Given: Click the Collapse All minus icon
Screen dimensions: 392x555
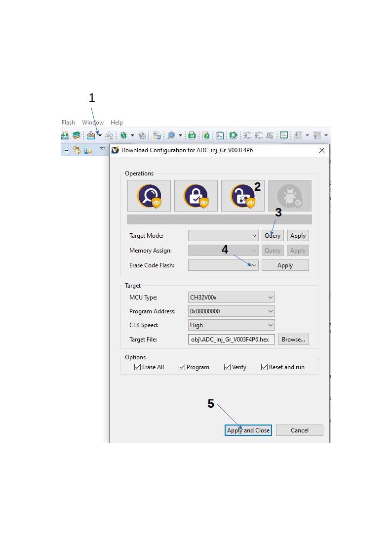Looking at the screenshot, I should click(x=66, y=150).
